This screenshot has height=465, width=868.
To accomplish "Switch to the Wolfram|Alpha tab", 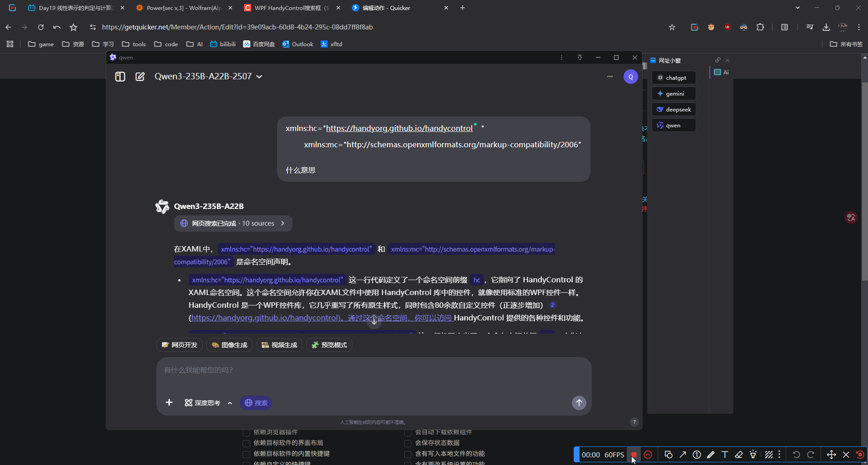I will [x=184, y=8].
